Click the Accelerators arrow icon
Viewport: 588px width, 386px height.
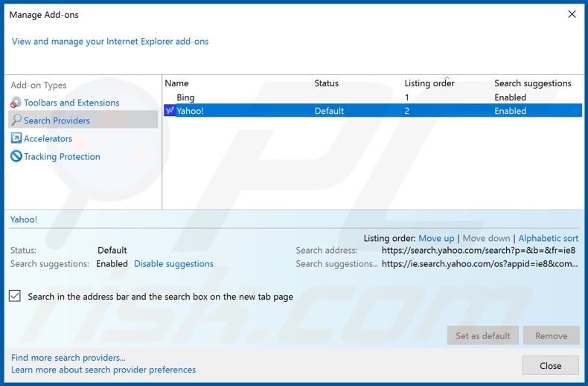coord(16,138)
